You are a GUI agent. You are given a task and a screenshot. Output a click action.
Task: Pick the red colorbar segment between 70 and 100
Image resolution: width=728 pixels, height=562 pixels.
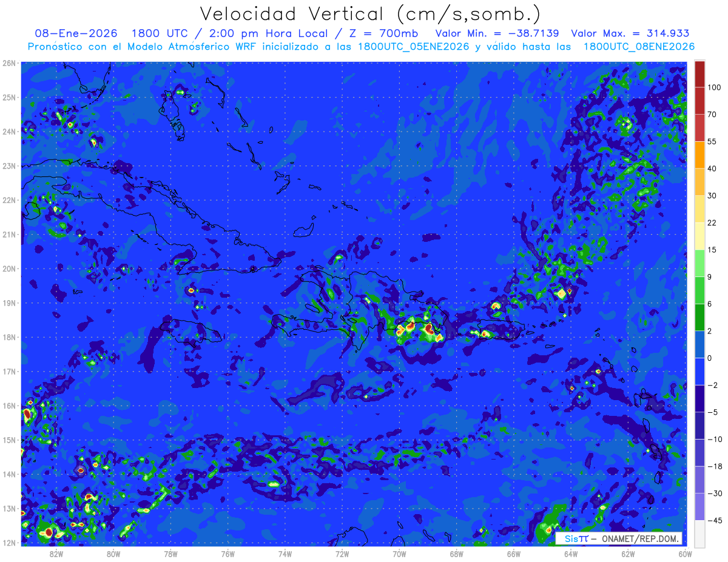pos(700,101)
